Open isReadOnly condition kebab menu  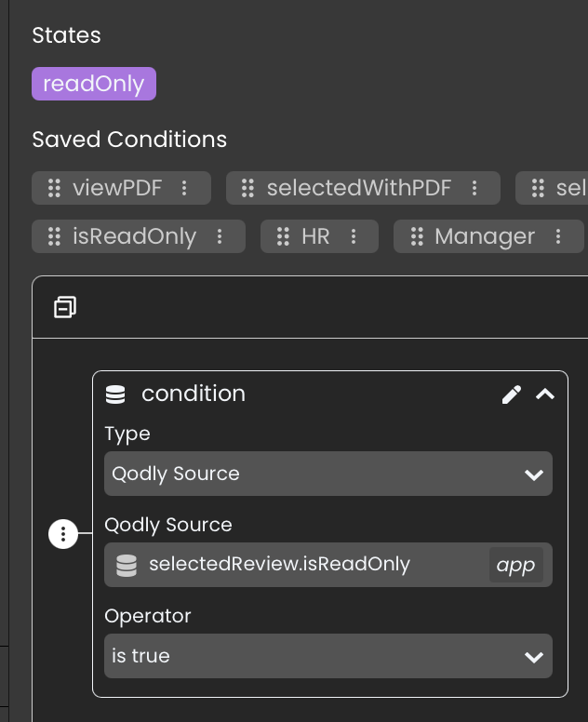[x=220, y=236]
